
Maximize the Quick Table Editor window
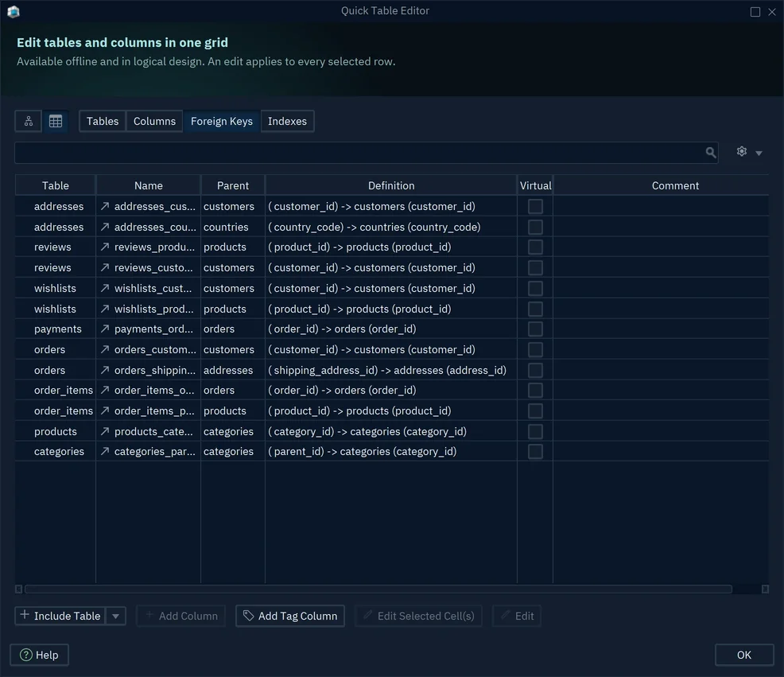pos(755,11)
